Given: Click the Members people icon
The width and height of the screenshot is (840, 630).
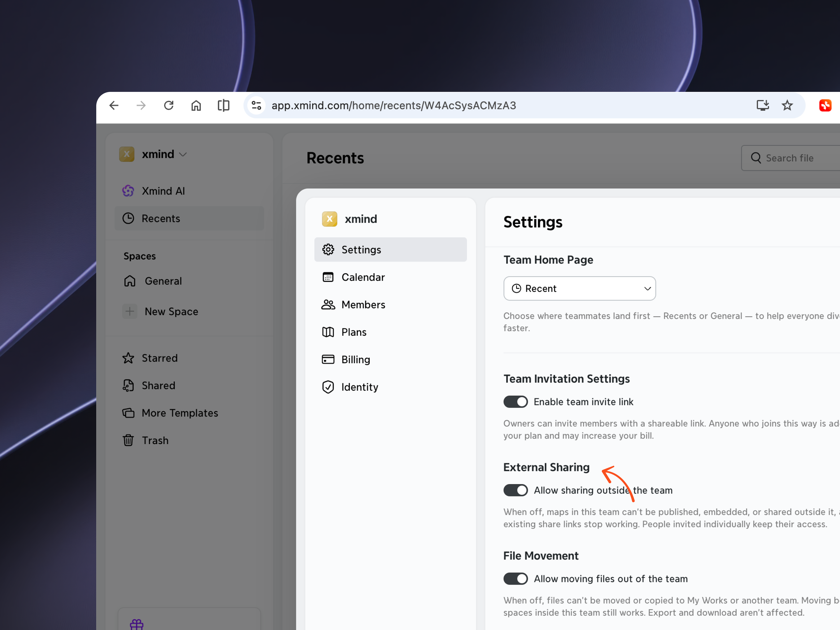Looking at the screenshot, I should point(328,304).
